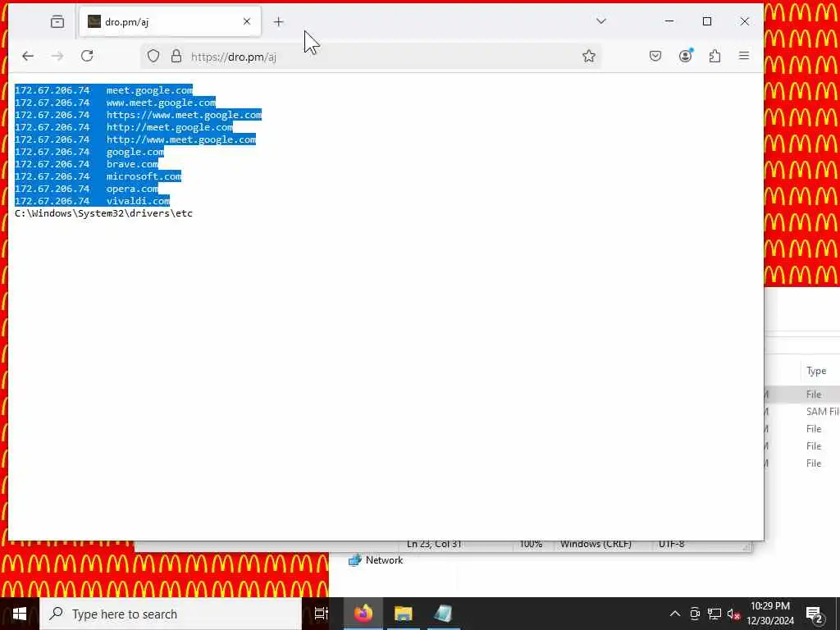Click the http://meet.google.com line
The height and width of the screenshot is (630, 840).
click(124, 127)
